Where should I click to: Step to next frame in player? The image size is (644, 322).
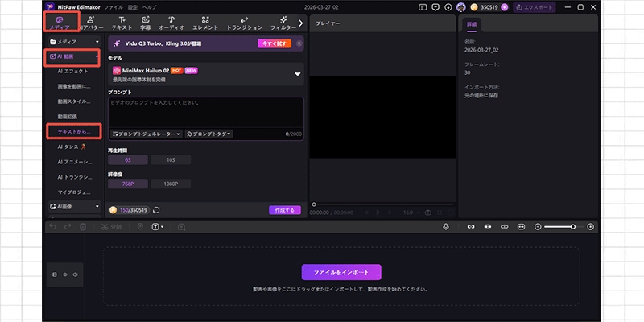[x=390, y=213]
